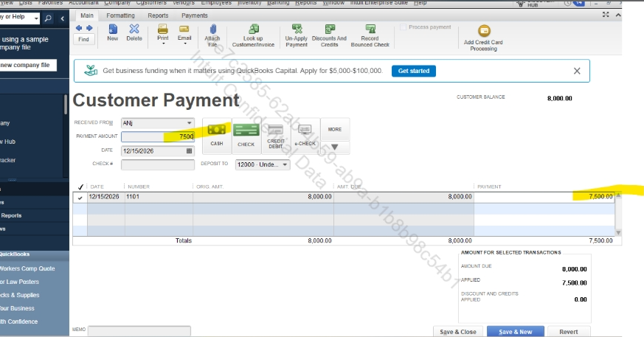Open the Accountant menu

[83, 2]
